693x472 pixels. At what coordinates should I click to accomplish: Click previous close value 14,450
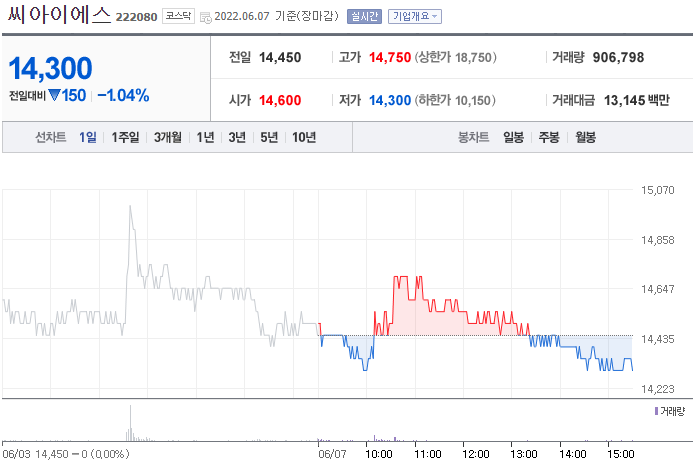pos(280,57)
